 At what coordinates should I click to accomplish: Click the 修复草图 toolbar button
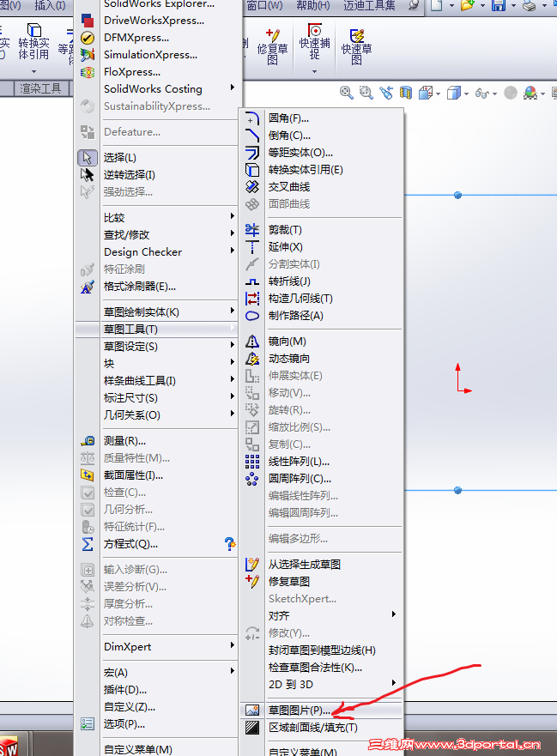[x=272, y=47]
